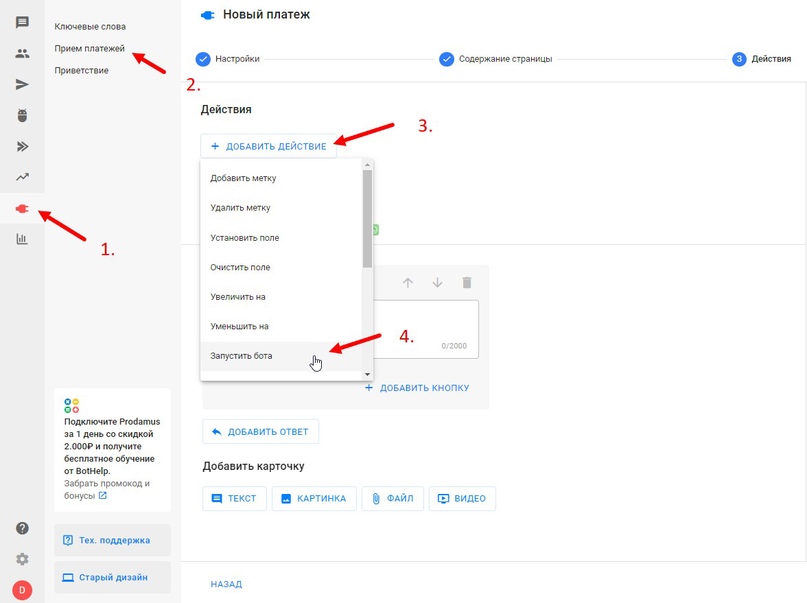This screenshot has width=807, height=603.
Task: Add a "Картинка" card
Action: 313,498
